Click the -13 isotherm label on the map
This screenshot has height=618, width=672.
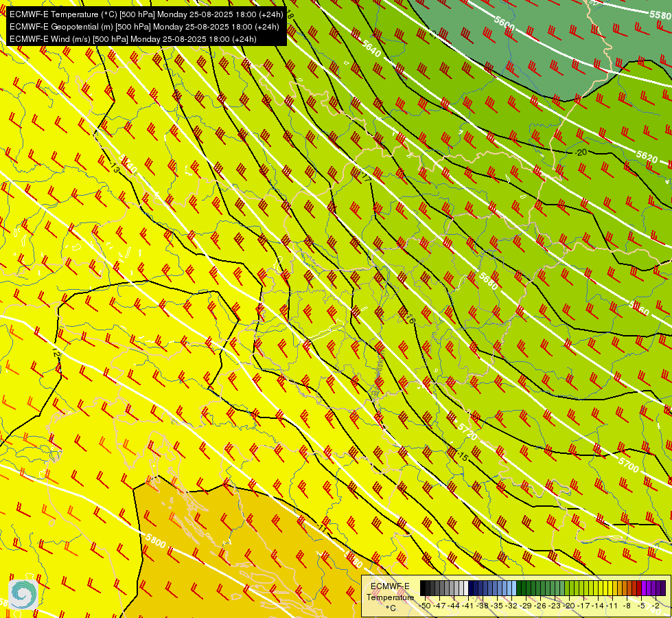[x=115, y=168]
